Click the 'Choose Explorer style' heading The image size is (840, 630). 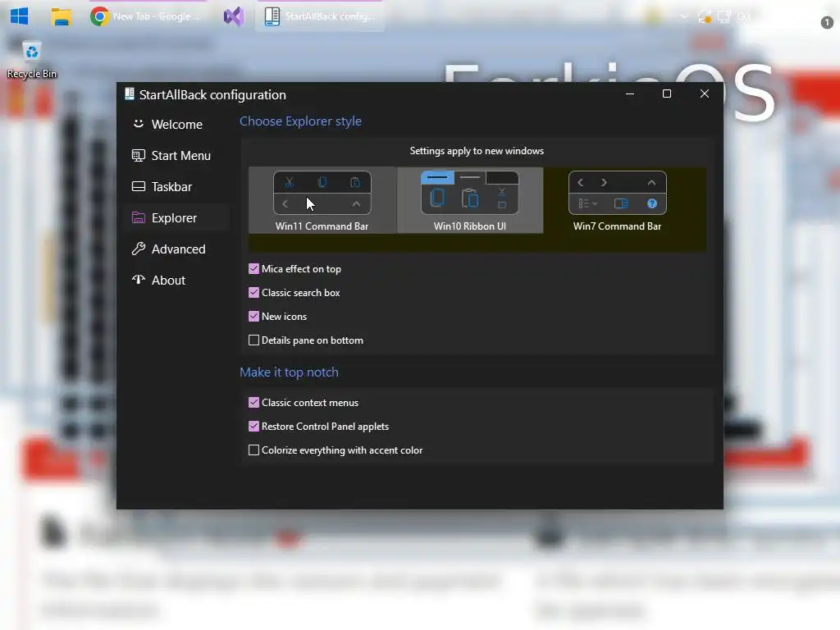pos(300,121)
